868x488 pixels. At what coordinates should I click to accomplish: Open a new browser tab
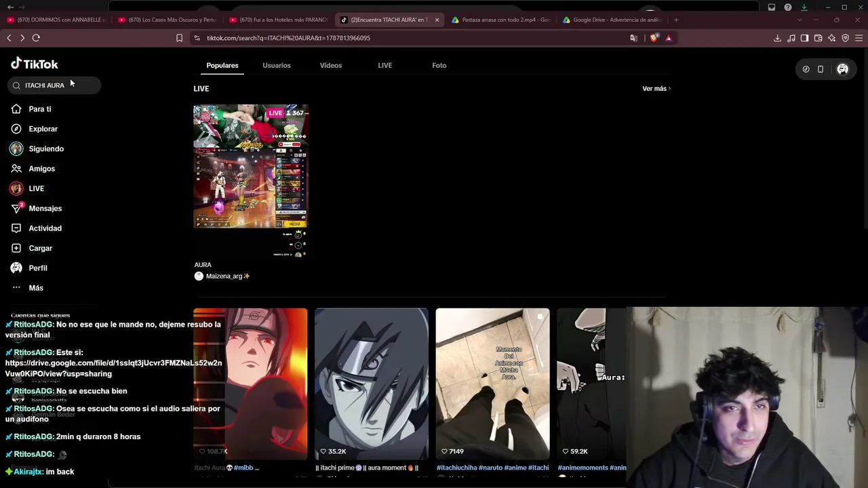[676, 20]
